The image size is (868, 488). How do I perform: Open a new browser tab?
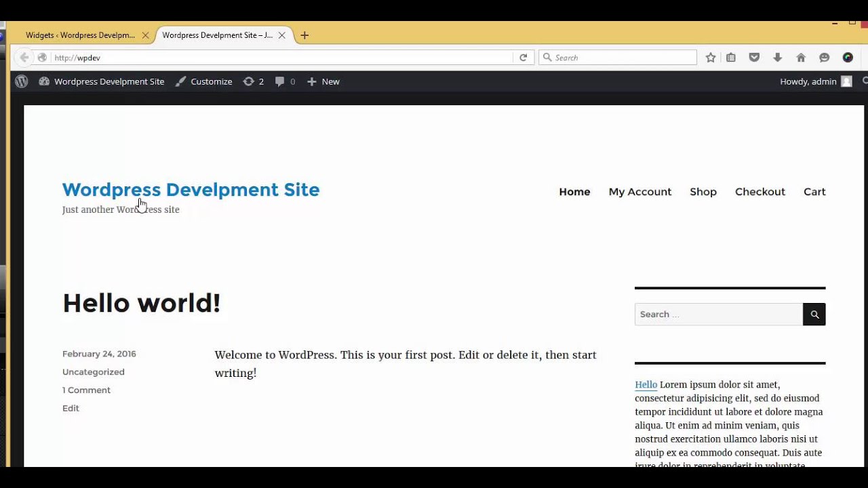(x=304, y=35)
